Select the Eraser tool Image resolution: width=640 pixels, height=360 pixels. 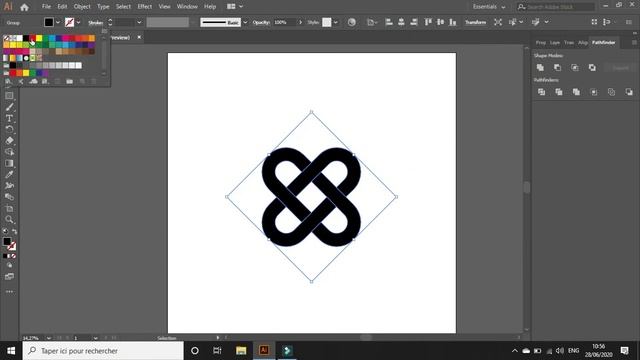click(x=9, y=140)
